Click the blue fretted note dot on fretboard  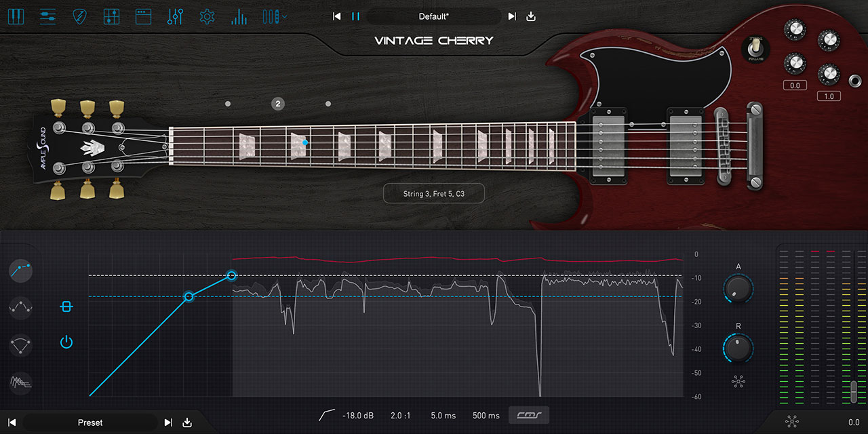(x=306, y=142)
